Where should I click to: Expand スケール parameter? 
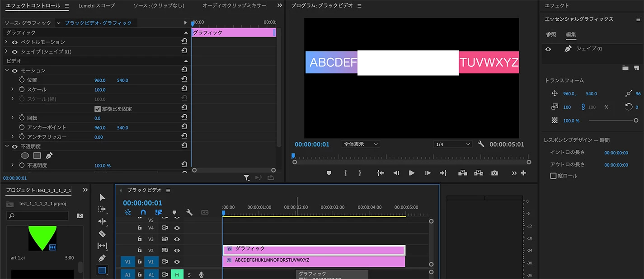13,89
